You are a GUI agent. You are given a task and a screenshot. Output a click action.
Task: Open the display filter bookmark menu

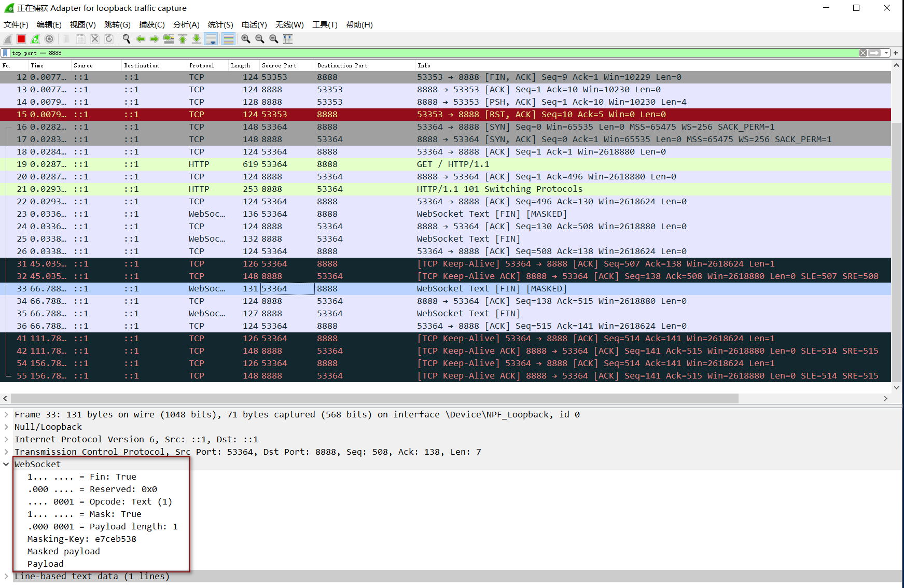[5, 53]
